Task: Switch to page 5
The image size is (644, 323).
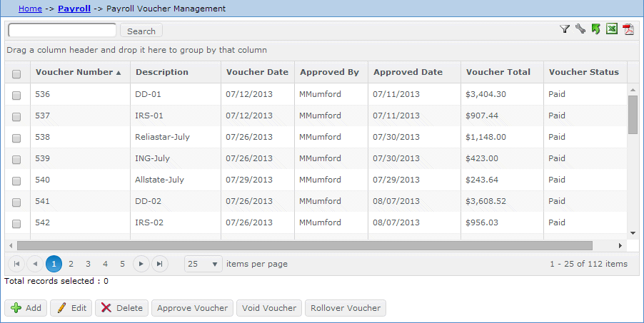Action: tap(122, 264)
